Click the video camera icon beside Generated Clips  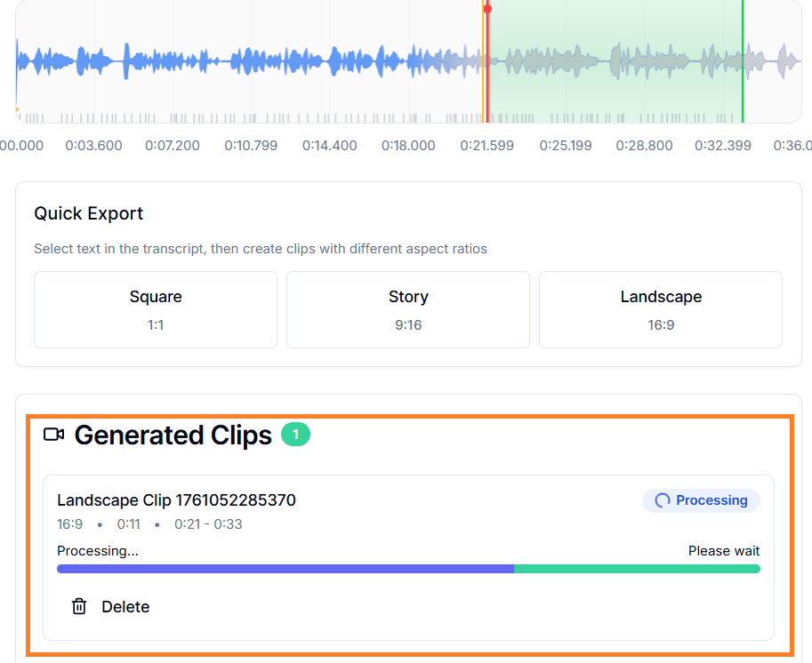pos(54,435)
